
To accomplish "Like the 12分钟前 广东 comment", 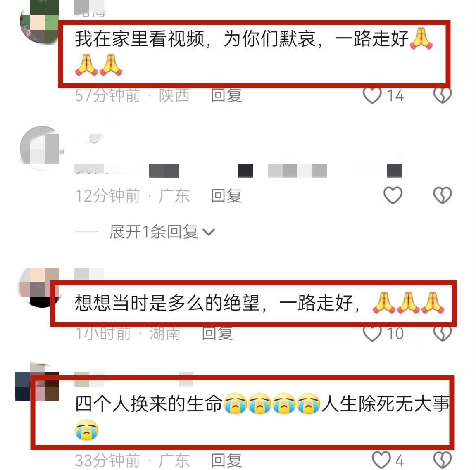I will point(393,195).
